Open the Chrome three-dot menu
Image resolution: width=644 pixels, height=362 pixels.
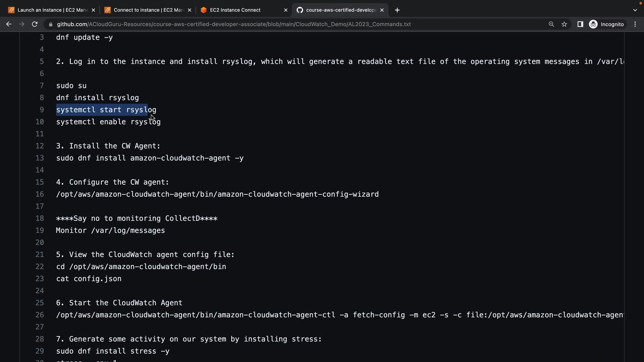(x=635, y=24)
